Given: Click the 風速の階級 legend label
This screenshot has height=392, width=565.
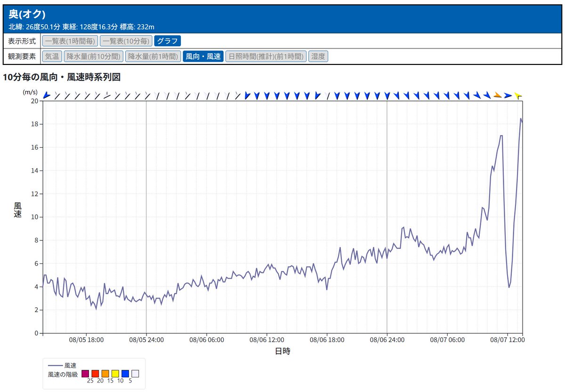Looking at the screenshot, I should pos(63,374).
